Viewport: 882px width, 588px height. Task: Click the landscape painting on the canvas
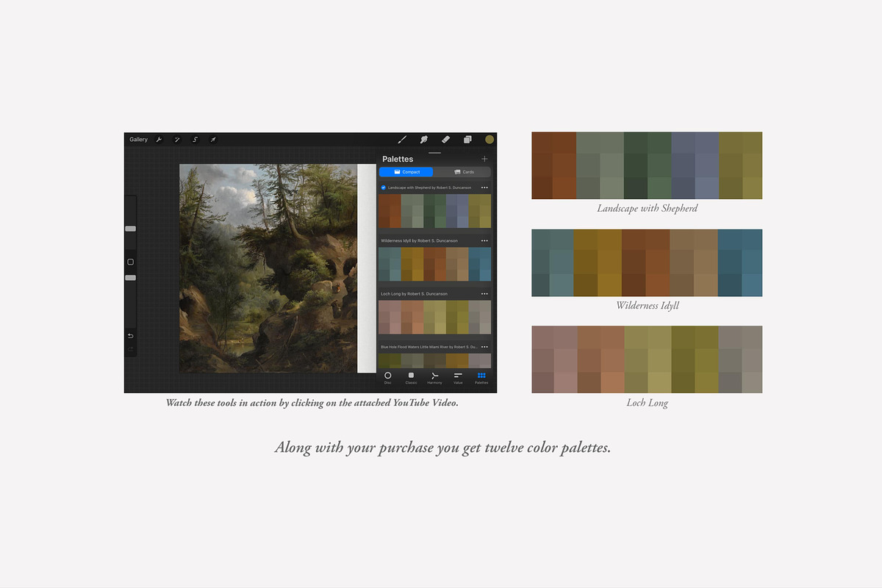click(x=268, y=268)
